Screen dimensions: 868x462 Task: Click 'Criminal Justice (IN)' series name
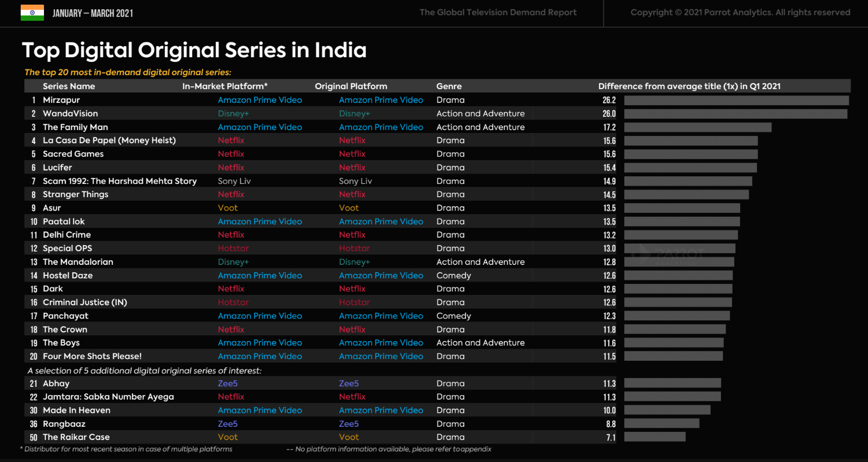click(x=84, y=302)
